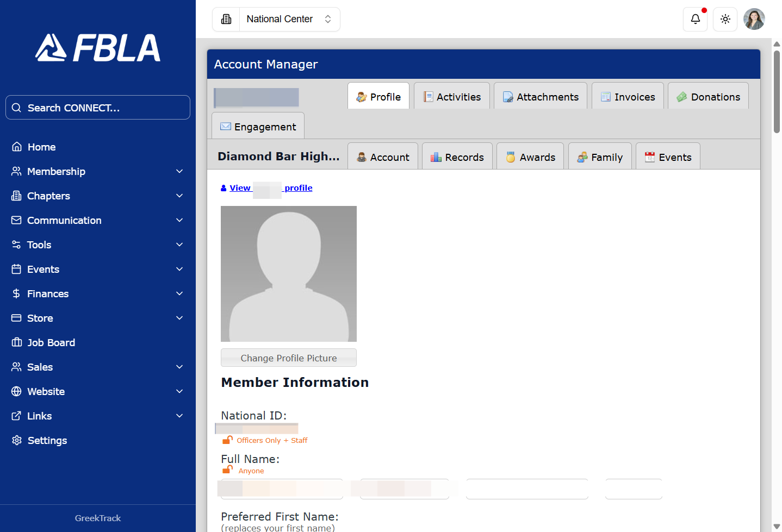Click the last short Full Name field
Screen dimensions: 782x532
[x=634, y=489]
